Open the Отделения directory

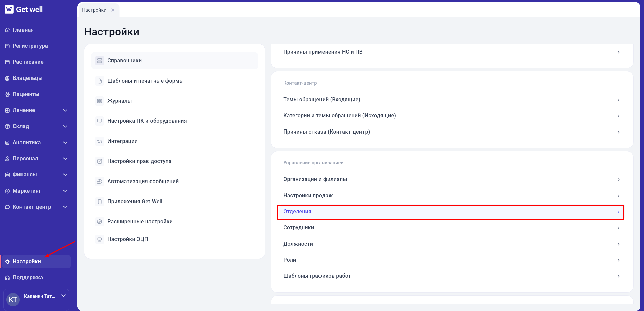[x=451, y=212]
